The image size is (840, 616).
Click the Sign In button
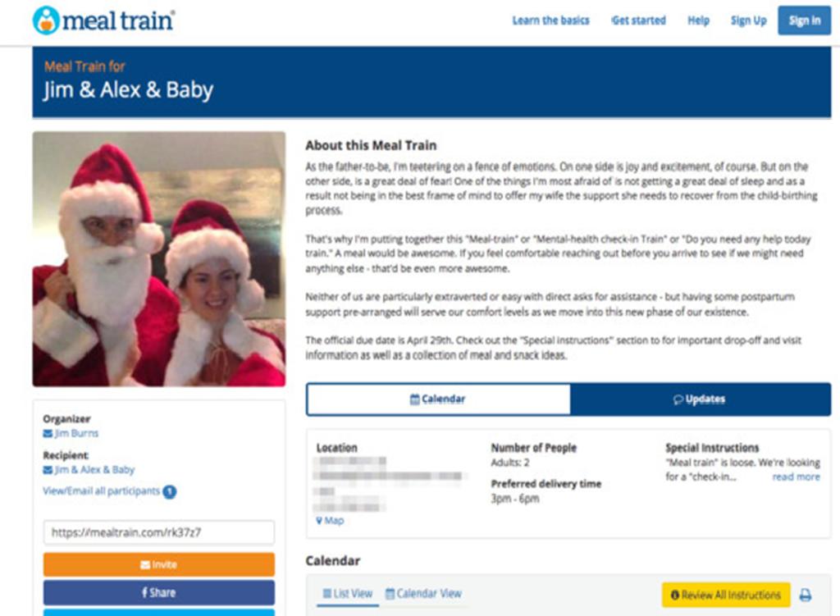(803, 21)
